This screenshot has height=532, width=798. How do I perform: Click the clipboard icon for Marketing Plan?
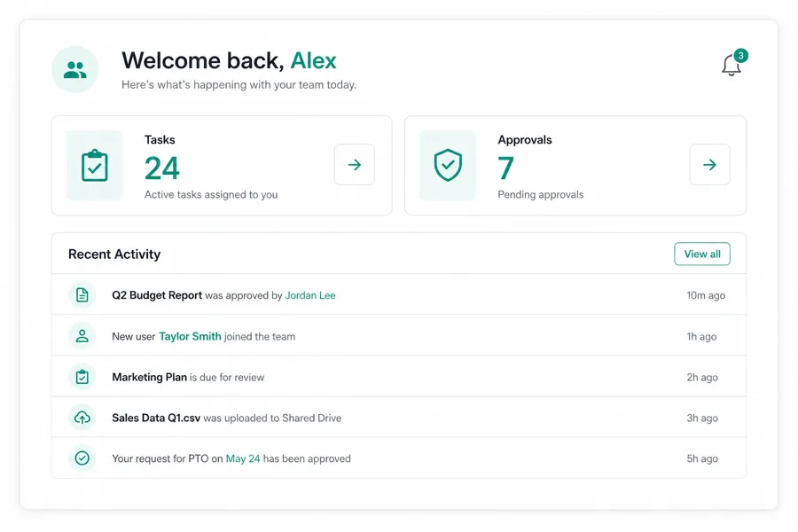82,377
